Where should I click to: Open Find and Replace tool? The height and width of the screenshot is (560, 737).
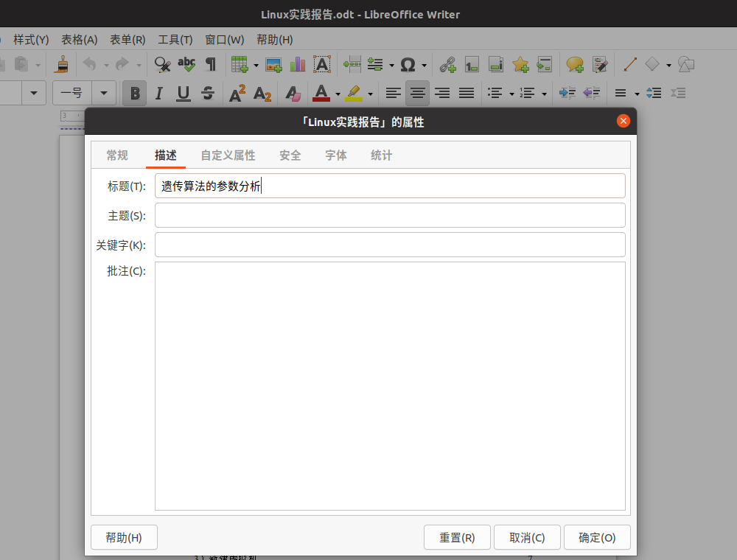(163, 65)
